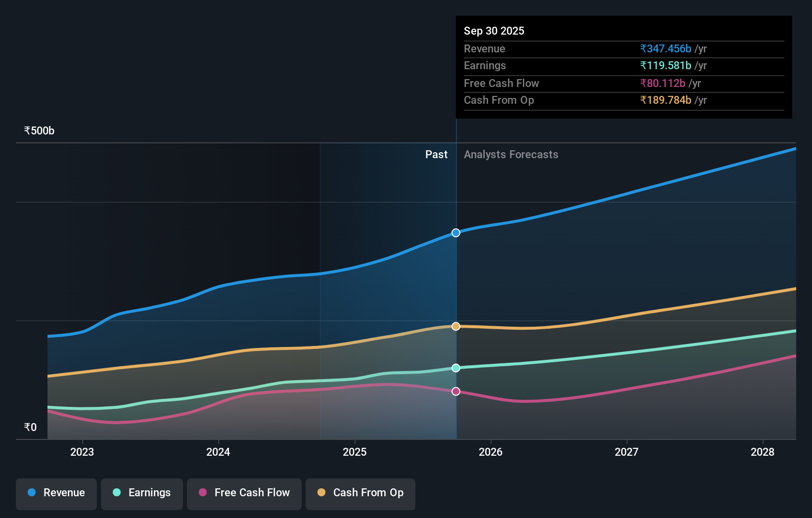812x518 pixels.
Task: Toggle the Revenue series visibility
Action: pyautogui.click(x=56, y=493)
